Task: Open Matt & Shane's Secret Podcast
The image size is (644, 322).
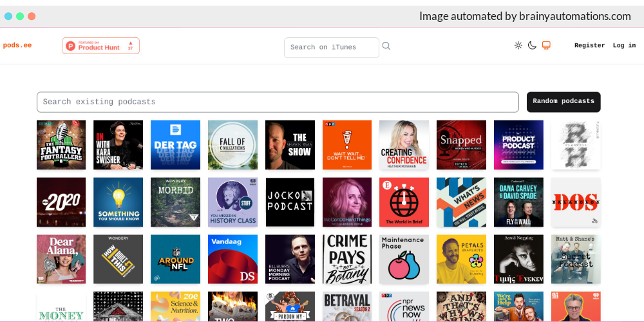Action: coord(576,259)
